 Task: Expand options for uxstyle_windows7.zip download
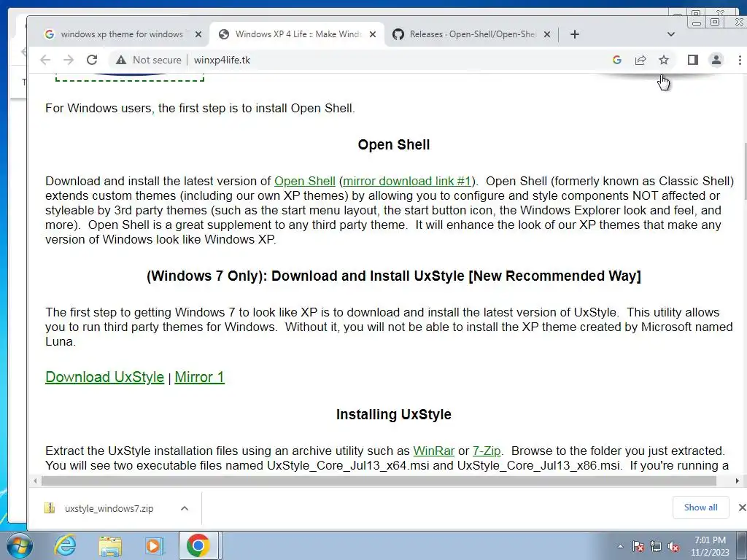click(185, 508)
